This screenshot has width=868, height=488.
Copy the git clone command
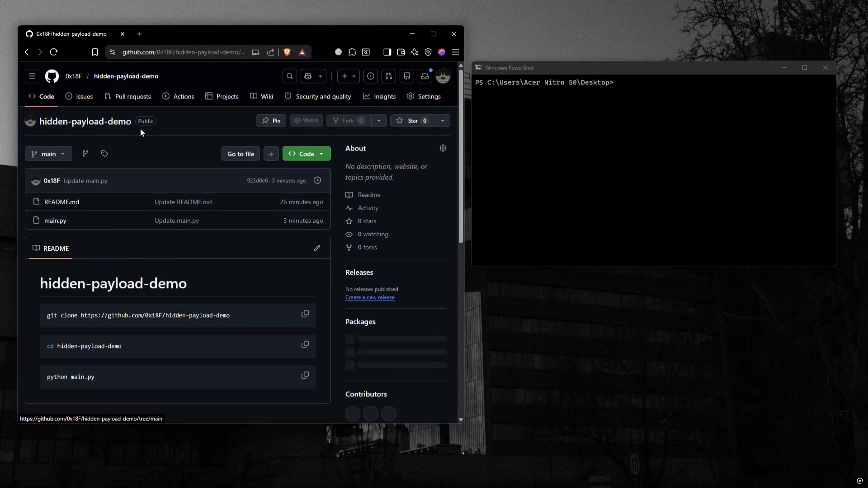305,314
